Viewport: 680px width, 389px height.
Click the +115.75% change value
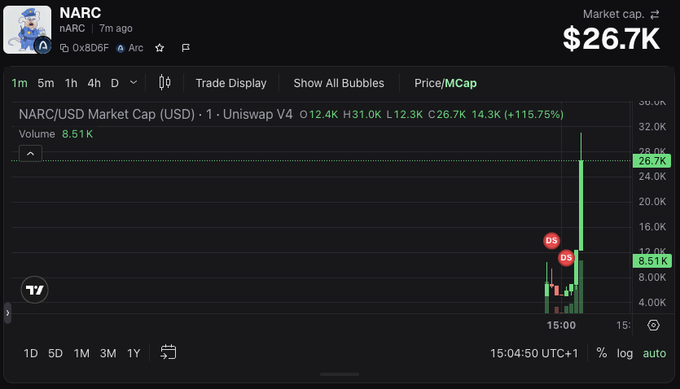click(x=534, y=114)
